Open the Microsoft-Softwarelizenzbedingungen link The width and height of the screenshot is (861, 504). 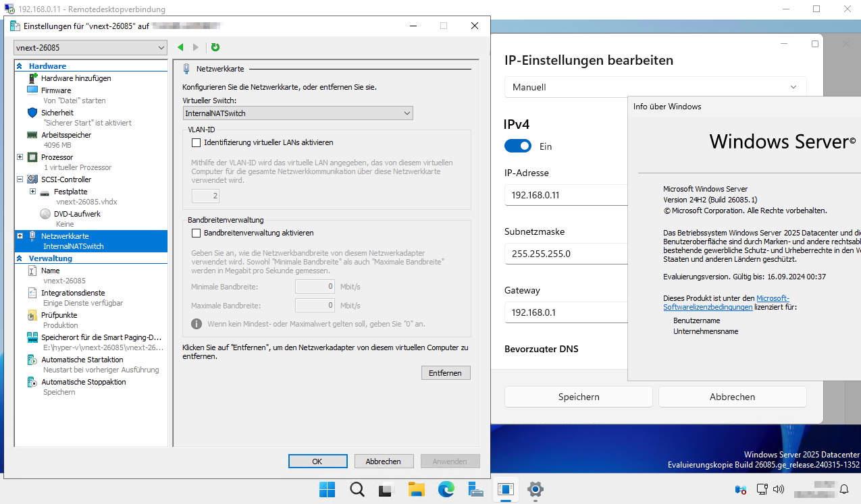click(726, 302)
